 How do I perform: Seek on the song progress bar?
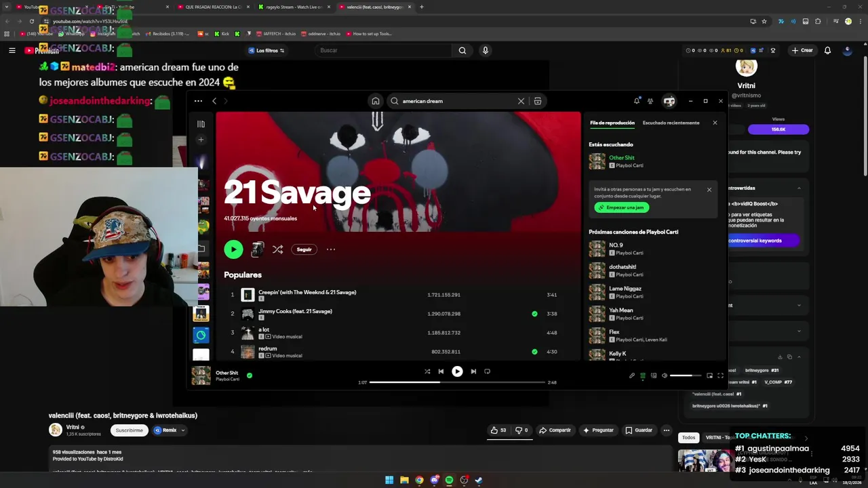click(457, 382)
